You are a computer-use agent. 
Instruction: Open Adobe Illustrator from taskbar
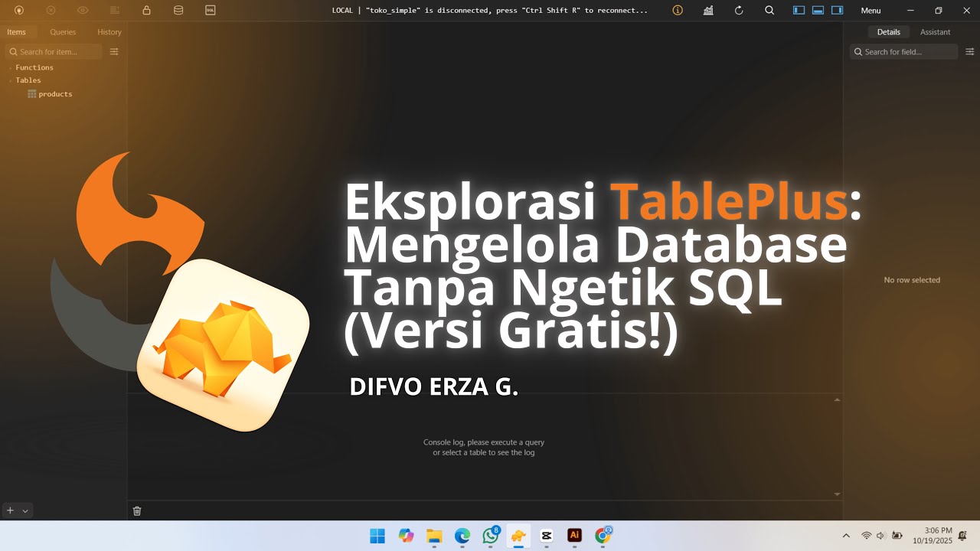point(574,536)
